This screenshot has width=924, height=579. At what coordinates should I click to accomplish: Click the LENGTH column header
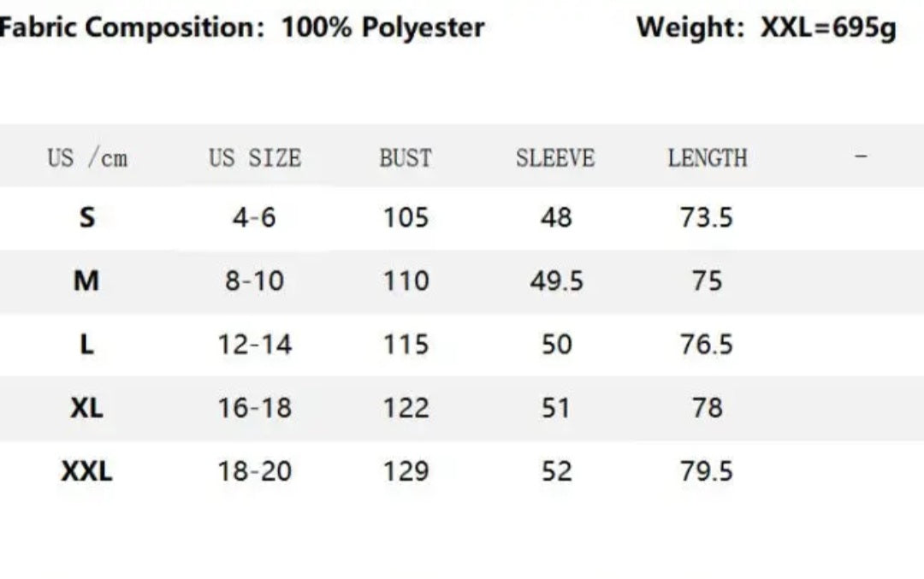point(708,158)
